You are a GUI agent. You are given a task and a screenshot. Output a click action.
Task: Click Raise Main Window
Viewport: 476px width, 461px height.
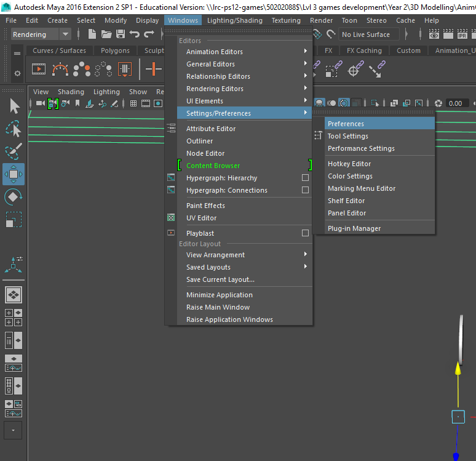tap(244, 307)
